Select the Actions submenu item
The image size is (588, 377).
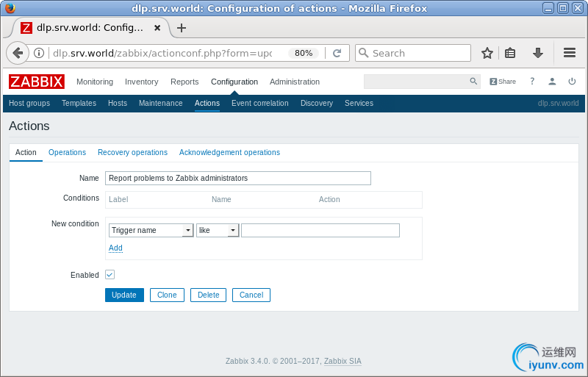pyautogui.click(x=207, y=103)
